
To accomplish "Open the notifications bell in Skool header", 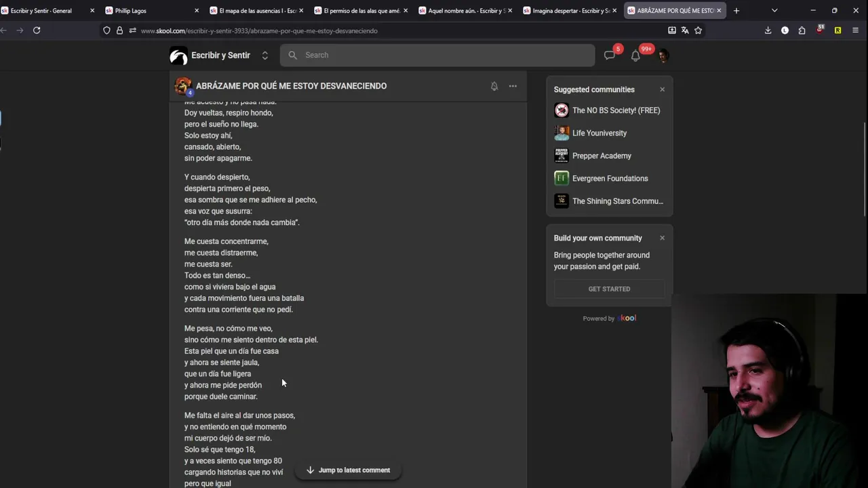I will click(635, 56).
